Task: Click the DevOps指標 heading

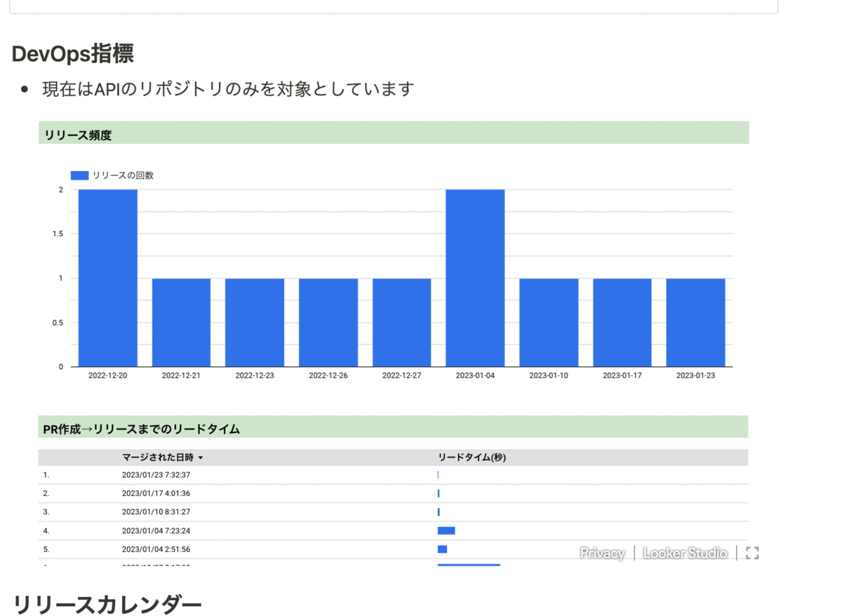Action: pyautogui.click(x=73, y=53)
